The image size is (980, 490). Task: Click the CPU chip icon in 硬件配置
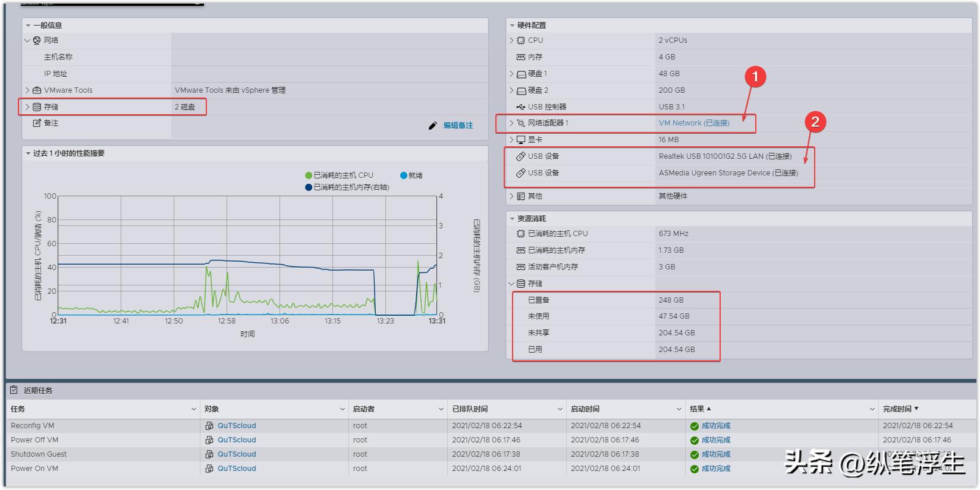521,40
